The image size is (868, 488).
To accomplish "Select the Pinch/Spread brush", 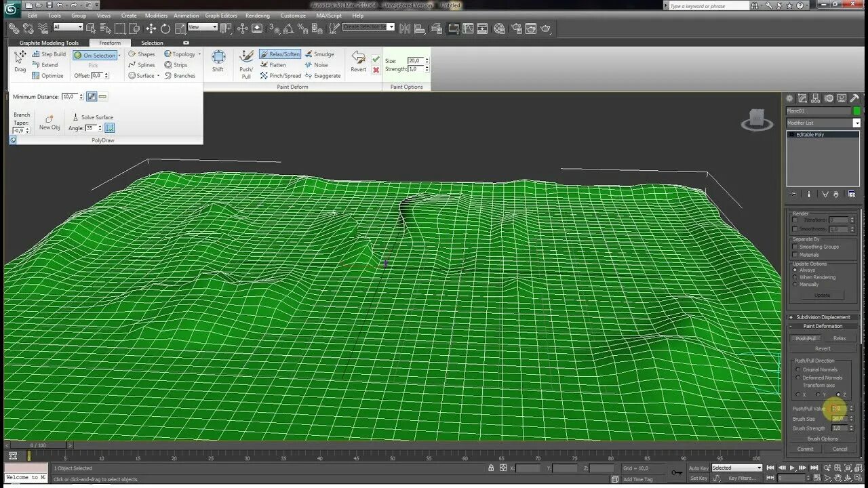I will pyautogui.click(x=281, y=76).
